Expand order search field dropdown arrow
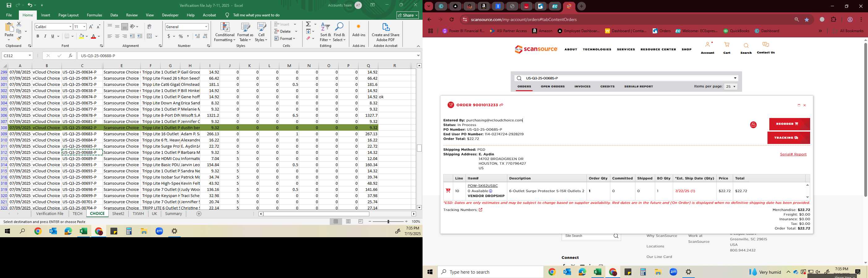 click(735, 78)
